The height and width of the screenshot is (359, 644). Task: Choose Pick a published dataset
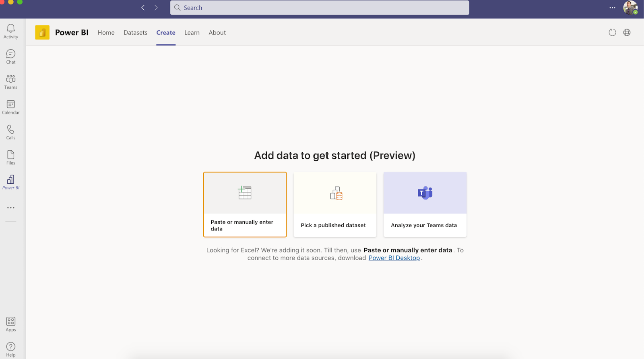[335, 205]
